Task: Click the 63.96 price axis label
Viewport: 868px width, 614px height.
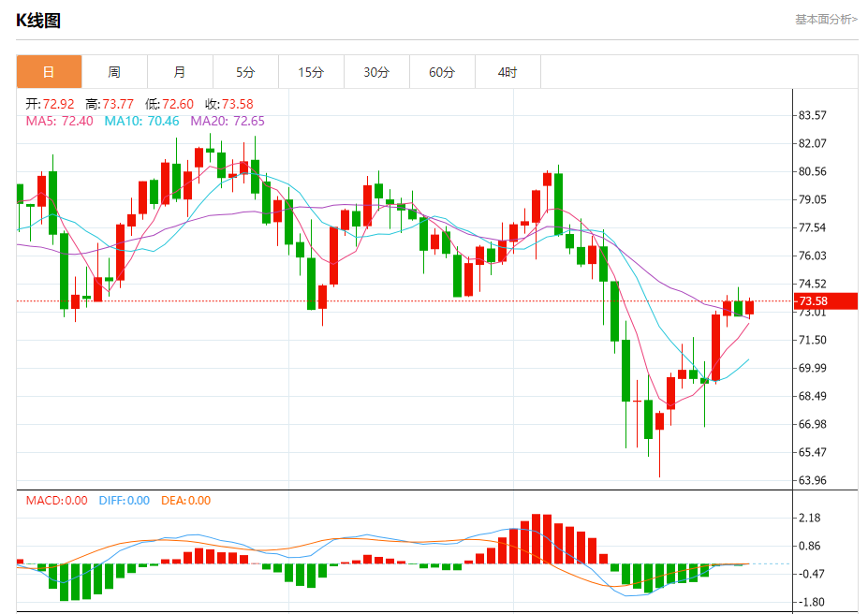Action: coord(812,480)
